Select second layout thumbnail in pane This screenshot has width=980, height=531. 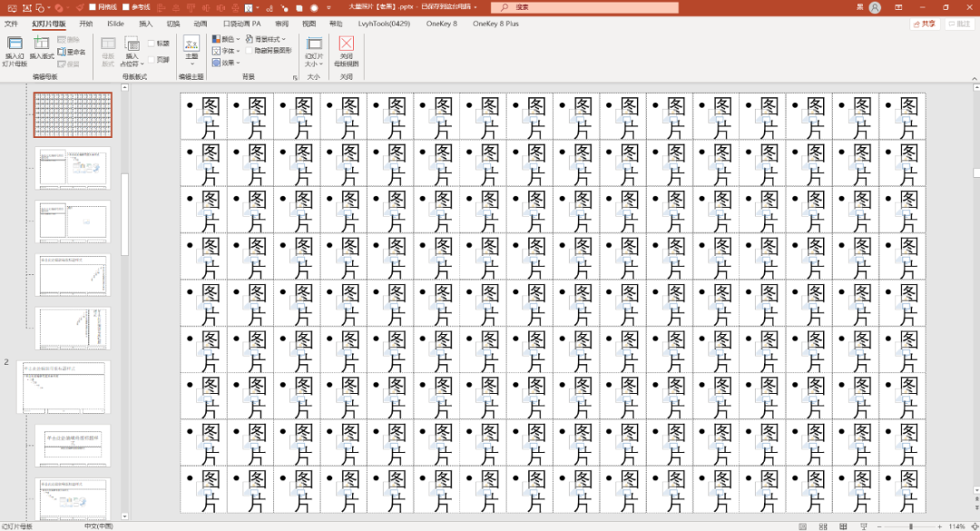point(73,168)
